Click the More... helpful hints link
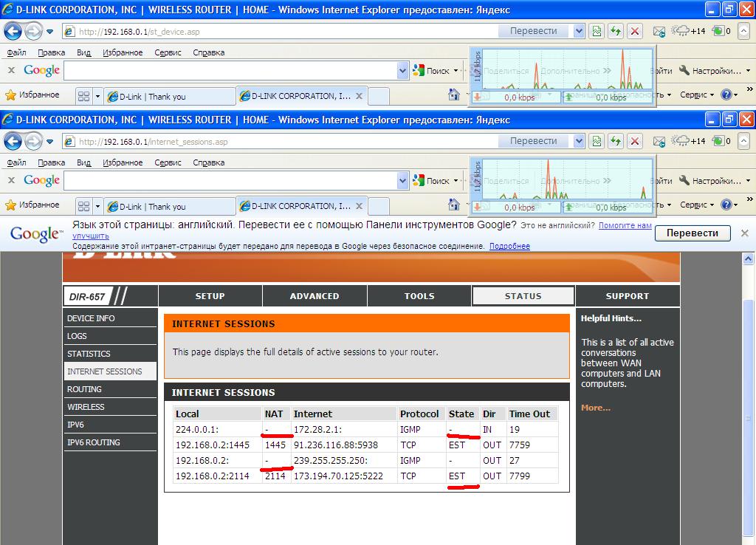Viewport: 756px width, 545px height. tap(596, 408)
